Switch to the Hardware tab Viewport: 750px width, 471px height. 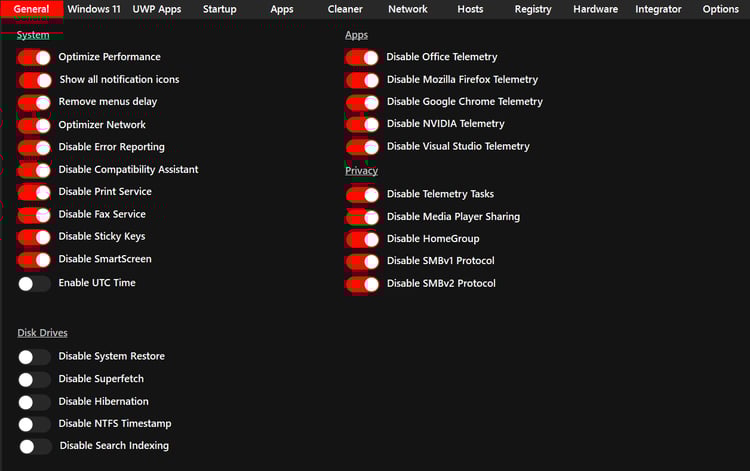(x=596, y=9)
